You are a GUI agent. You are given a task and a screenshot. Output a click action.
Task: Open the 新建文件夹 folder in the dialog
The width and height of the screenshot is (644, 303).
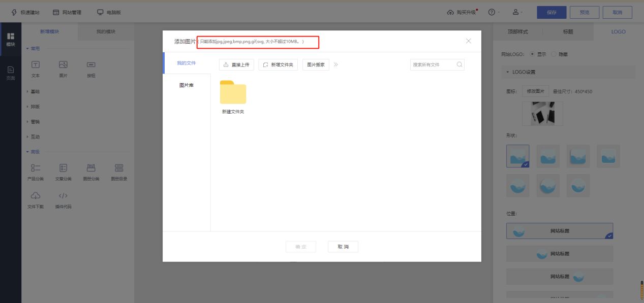tap(233, 92)
